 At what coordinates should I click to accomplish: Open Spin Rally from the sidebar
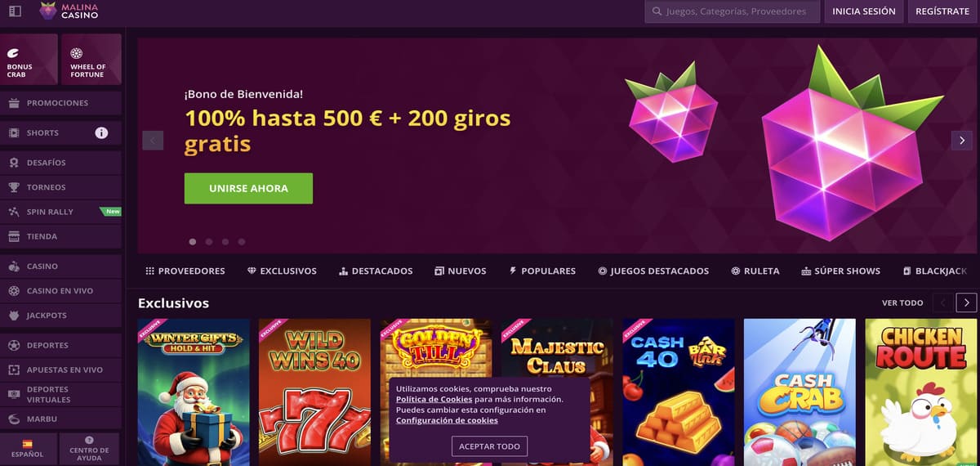tap(61, 212)
